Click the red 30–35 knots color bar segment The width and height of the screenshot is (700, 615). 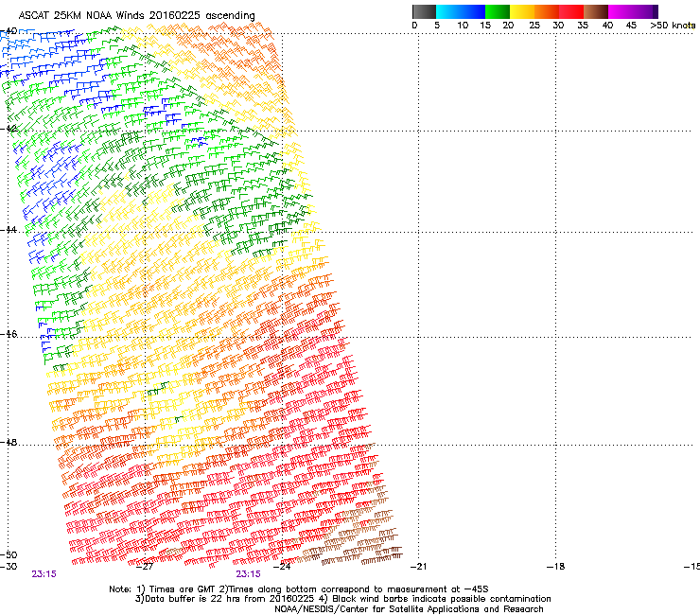tap(571, 11)
